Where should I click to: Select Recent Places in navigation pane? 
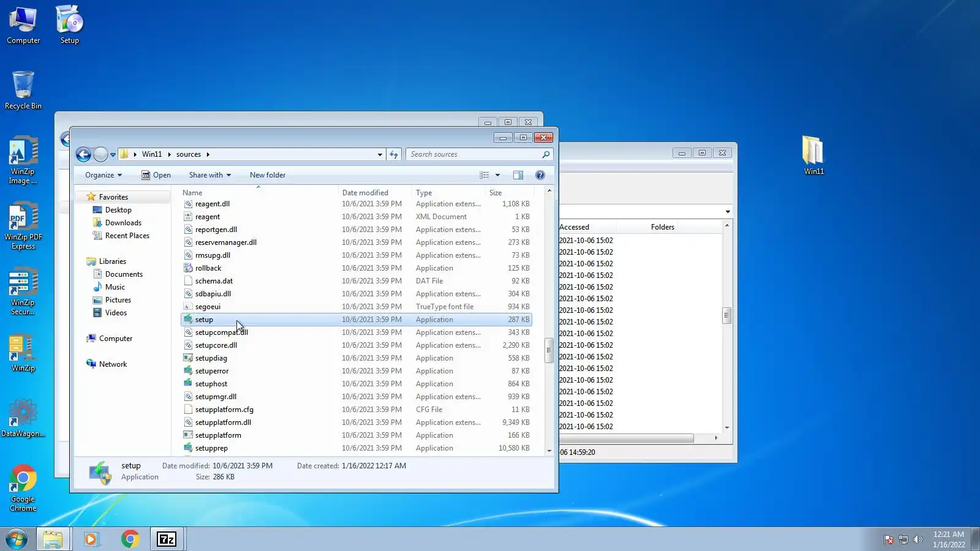click(127, 236)
